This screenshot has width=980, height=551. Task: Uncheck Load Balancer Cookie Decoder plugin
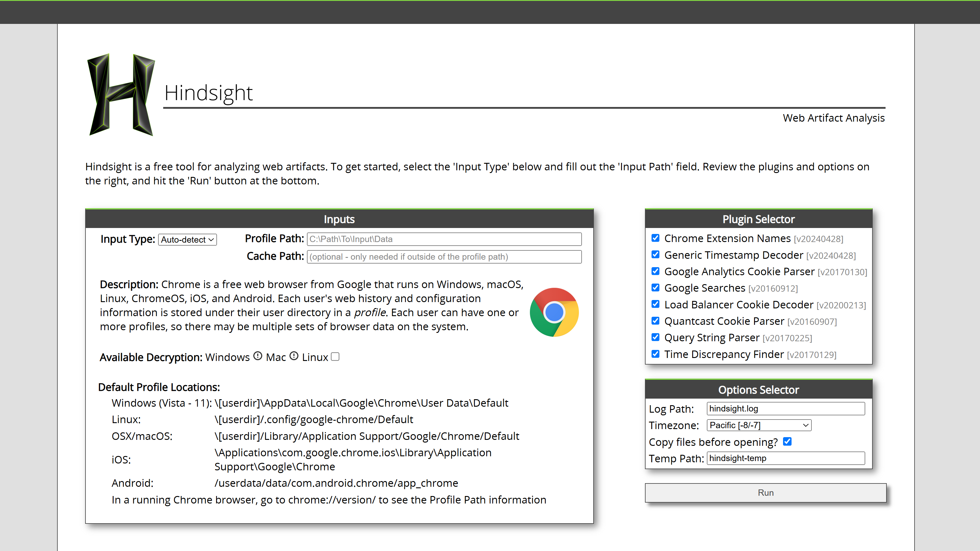click(655, 304)
